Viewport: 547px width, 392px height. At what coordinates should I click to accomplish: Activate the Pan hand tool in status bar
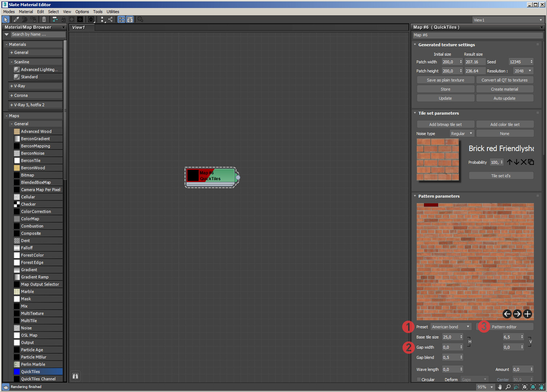pyautogui.click(x=500, y=387)
